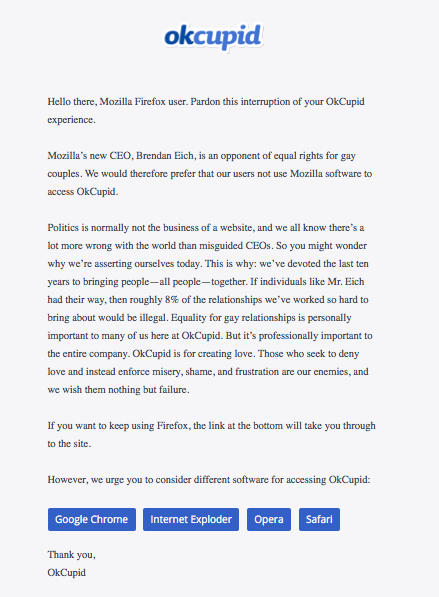Click the '8%' figure in the paragraph

[x=171, y=300]
